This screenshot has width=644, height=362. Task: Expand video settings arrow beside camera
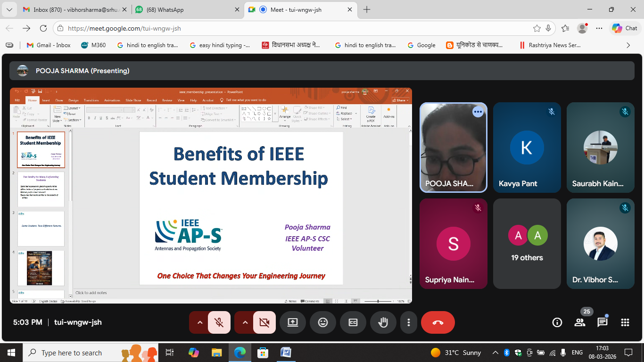pyautogui.click(x=245, y=322)
